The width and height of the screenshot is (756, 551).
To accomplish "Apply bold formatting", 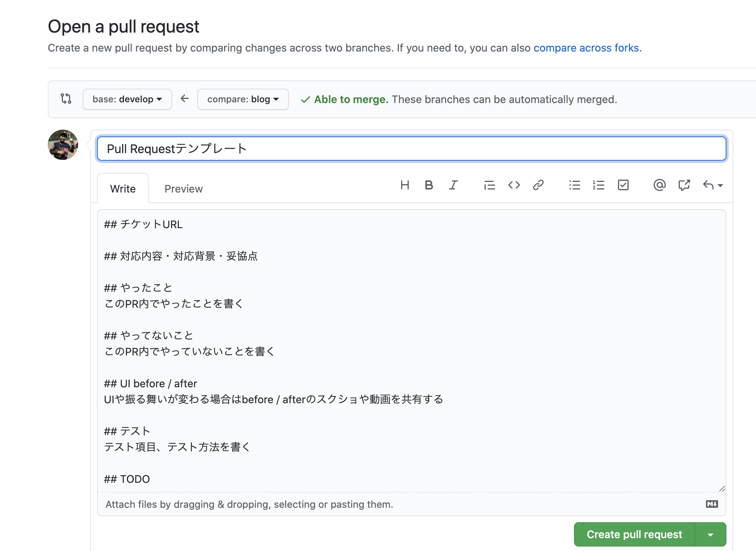I will click(429, 185).
